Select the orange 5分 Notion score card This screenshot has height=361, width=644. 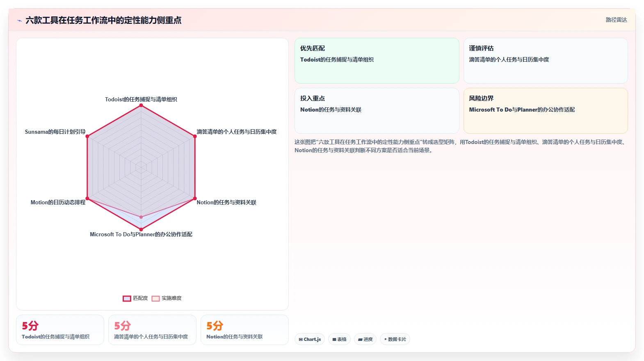point(244,330)
